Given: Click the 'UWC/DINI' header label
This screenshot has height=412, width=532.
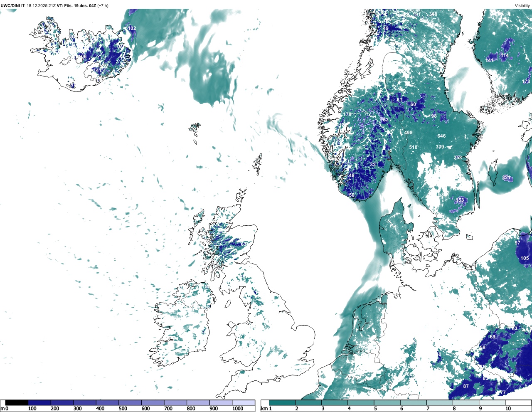Looking at the screenshot, I should pos(10,5).
